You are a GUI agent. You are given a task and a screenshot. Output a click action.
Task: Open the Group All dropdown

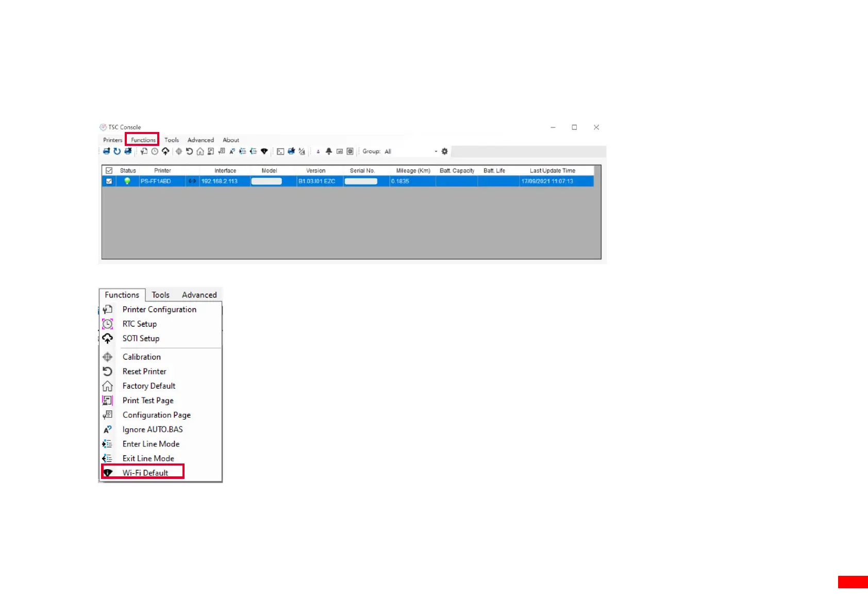point(411,152)
